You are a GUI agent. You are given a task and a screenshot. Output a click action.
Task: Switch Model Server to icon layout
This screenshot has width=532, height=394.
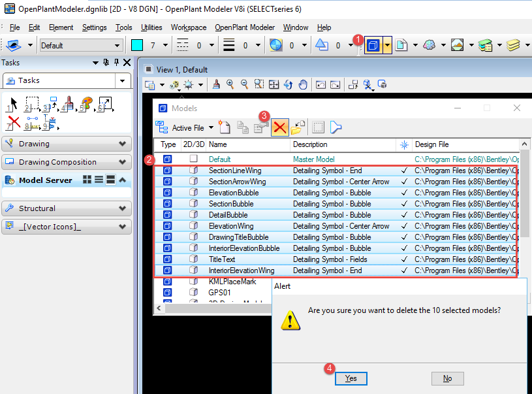pyautogui.click(x=87, y=180)
